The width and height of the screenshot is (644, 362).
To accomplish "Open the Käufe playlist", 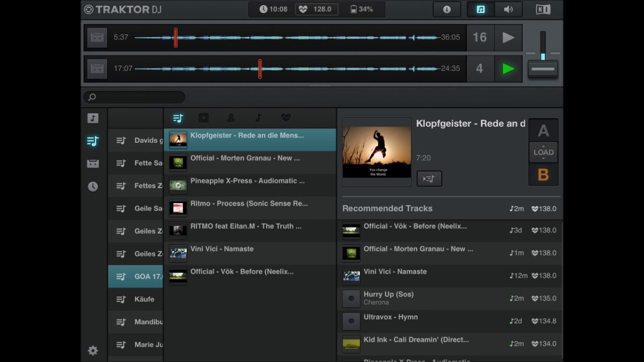I will tap(136, 299).
